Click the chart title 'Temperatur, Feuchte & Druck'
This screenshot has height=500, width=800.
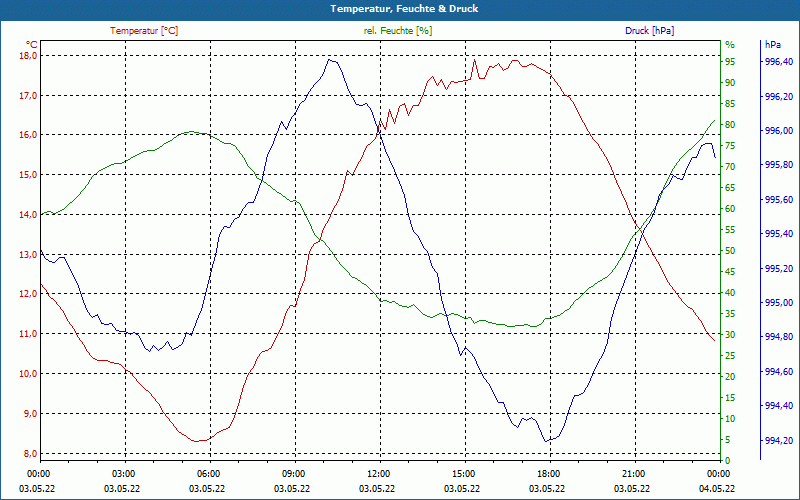[404, 9]
